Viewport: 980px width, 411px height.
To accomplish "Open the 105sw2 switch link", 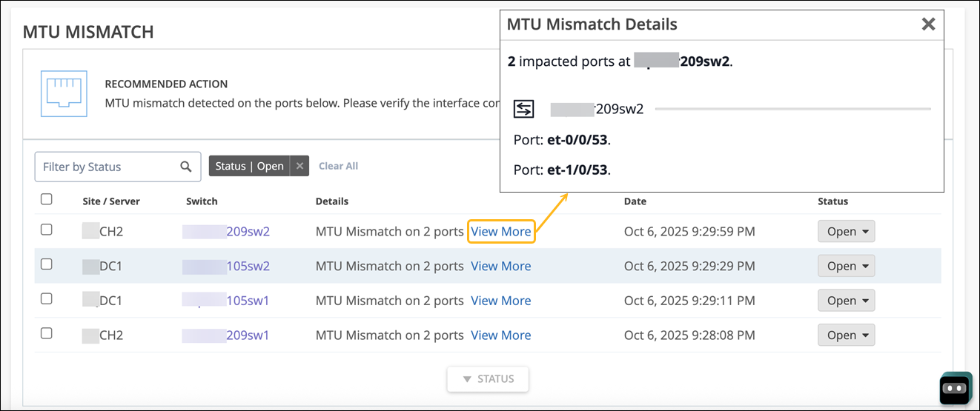I will pos(226,266).
